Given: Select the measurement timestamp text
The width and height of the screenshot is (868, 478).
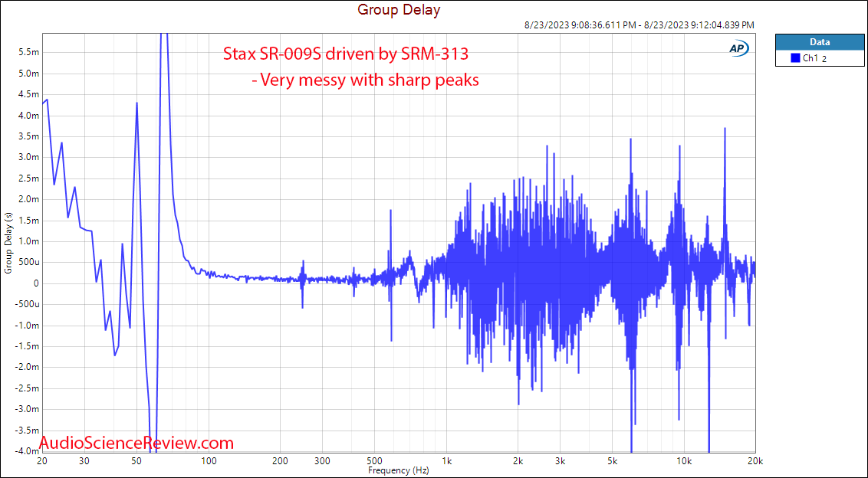Looking at the screenshot, I should (639, 25).
